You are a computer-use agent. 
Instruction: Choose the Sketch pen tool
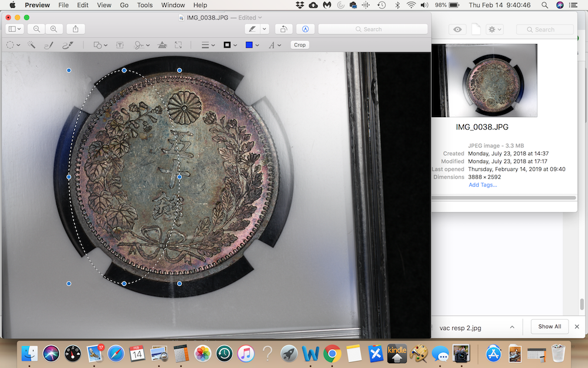(49, 45)
